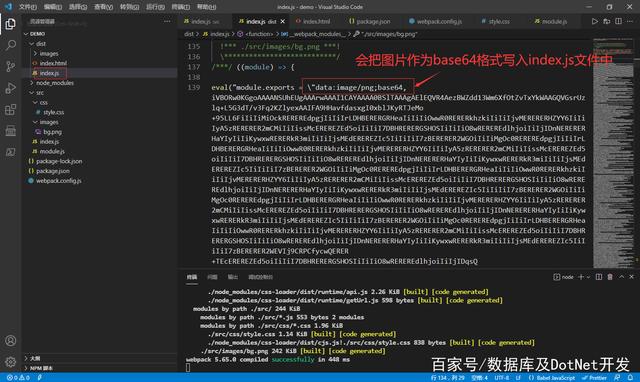Open the Run and Debug view
Viewport: 640px width, 382px height.
tap(11, 88)
